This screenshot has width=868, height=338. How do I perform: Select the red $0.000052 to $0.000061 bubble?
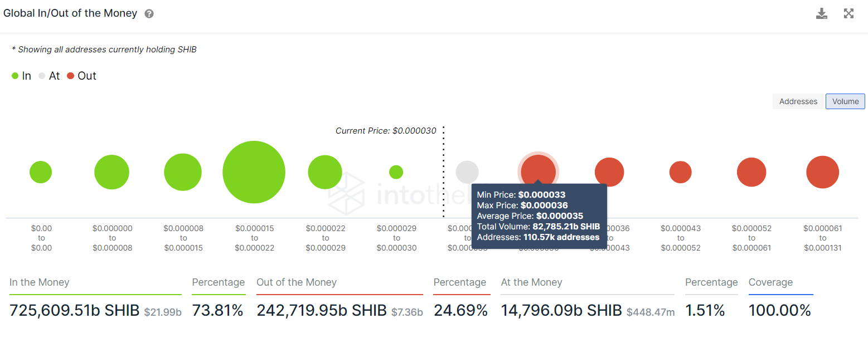point(751,172)
